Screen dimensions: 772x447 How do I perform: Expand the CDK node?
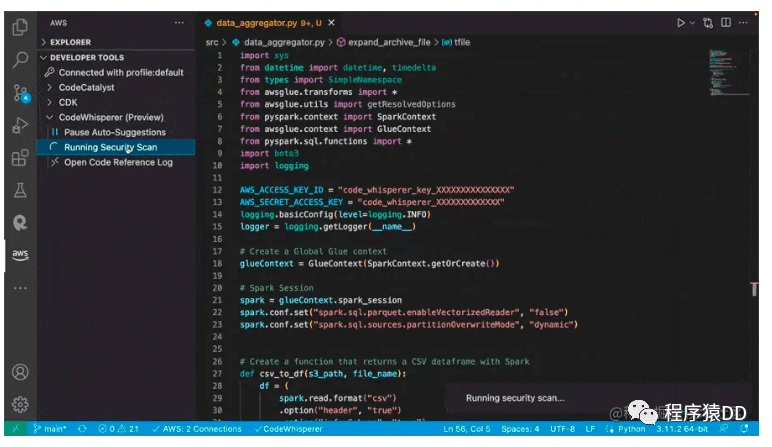tap(68, 102)
